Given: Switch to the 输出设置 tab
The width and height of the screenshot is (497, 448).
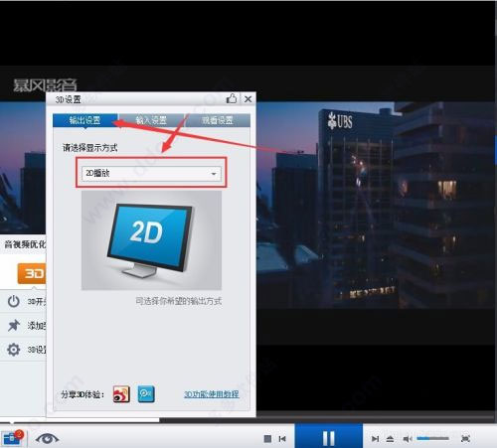Looking at the screenshot, I should coord(85,120).
